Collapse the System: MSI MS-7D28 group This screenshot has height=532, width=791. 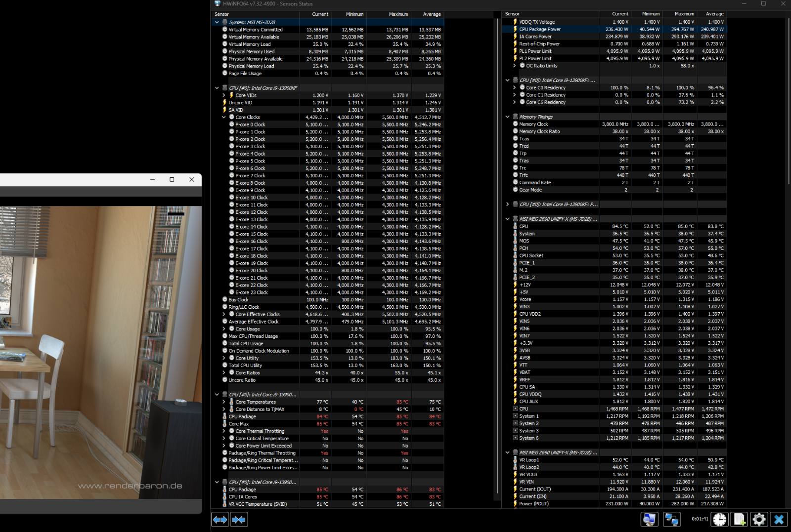pos(217,22)
